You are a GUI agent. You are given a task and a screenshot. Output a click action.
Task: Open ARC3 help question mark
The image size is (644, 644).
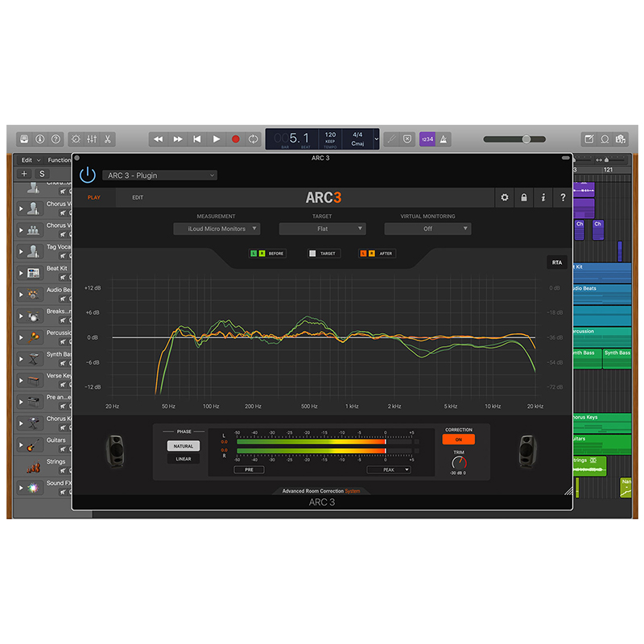563,197
